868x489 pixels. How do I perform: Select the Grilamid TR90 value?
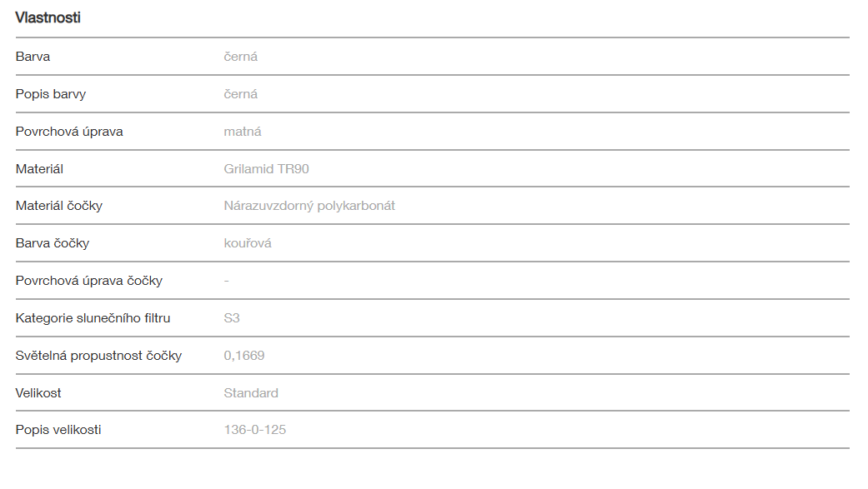[x=266, y=169]
